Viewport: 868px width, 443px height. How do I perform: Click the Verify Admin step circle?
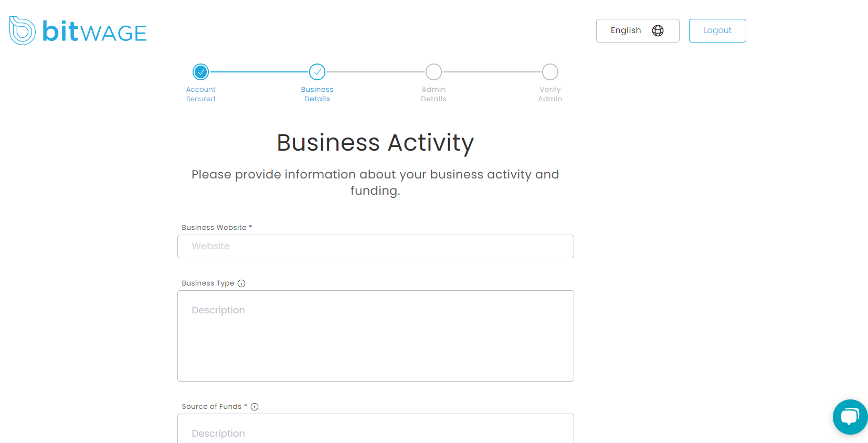pos(550,72)
